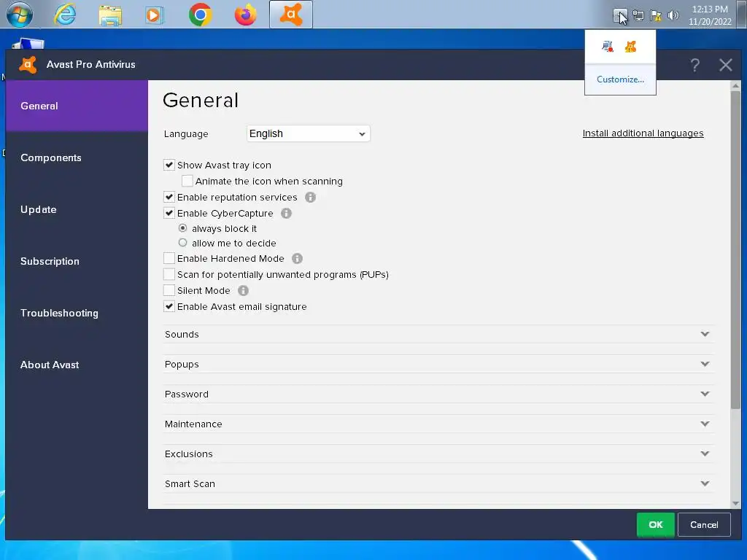The width and height of the screenshot is (747, 560).
Task: Open the Troubleshooting tab
Action: 77,313
